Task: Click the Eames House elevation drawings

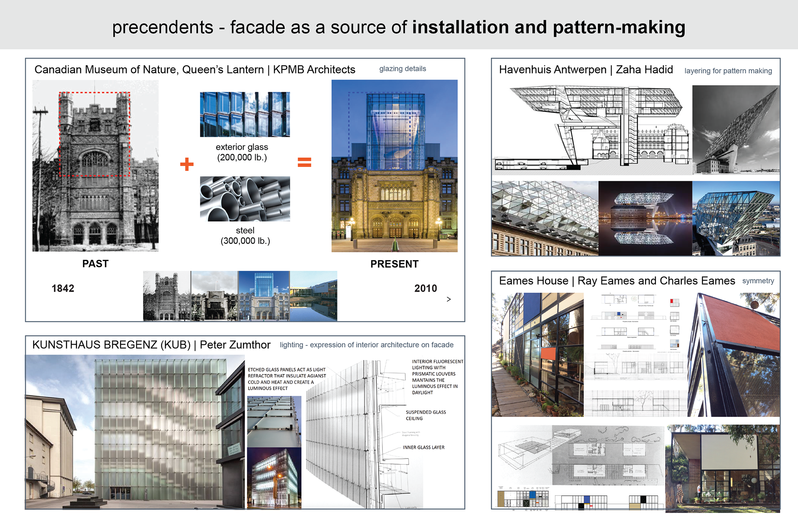Action: click(636, 355)
